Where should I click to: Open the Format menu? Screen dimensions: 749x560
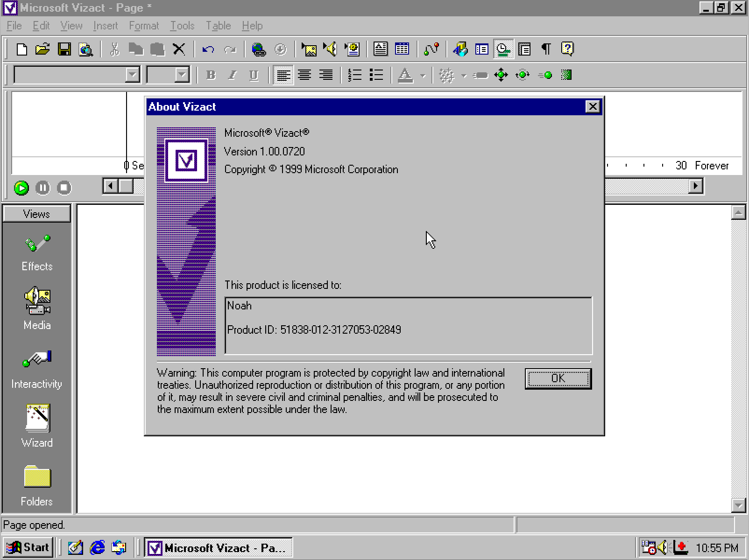(x=144, y=26)
